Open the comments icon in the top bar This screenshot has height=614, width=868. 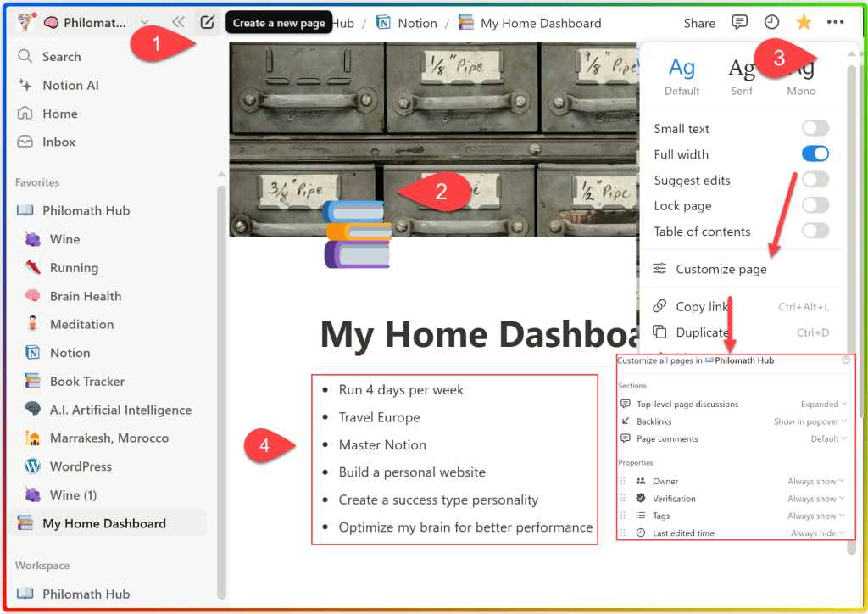(739, 22)
